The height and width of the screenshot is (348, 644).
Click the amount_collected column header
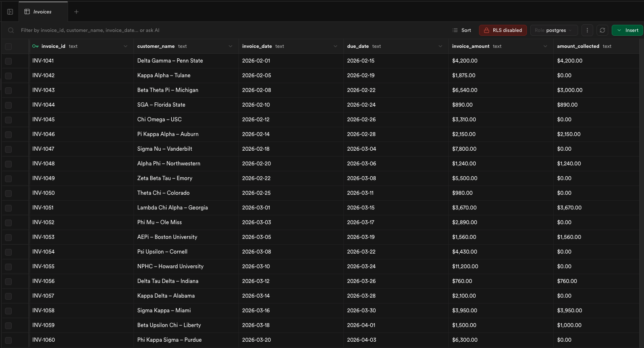click(x=597, y=46)
